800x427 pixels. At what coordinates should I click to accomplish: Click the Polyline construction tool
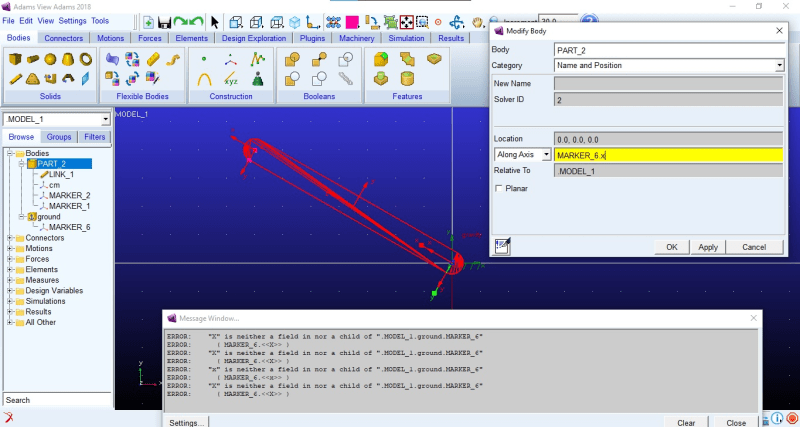pos(258,59)
